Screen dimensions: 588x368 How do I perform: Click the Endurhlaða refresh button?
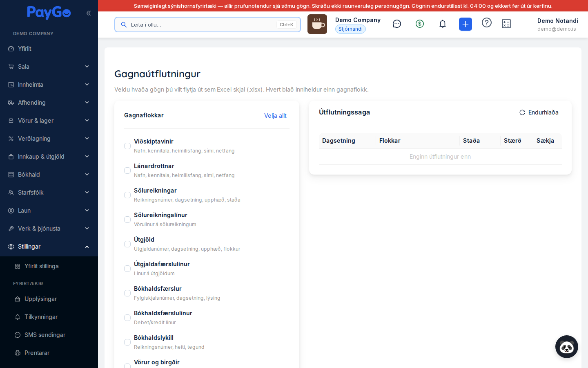click(x=539, y=112)
